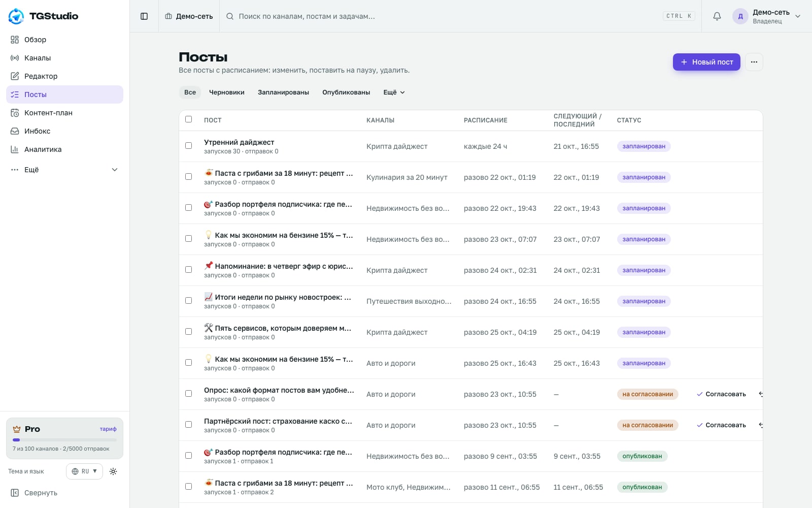Select the Запланированы filter tab

click(x=283, y=92)
